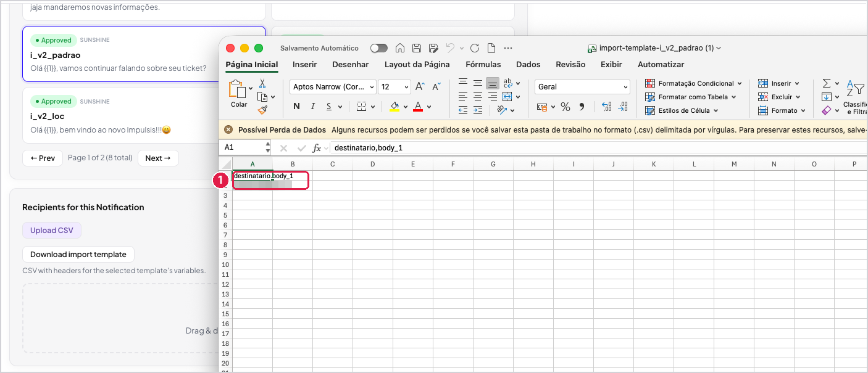The width and height of the screenshot is (868, 373).
Task: Click the decrease font size icon
Action: click(436, 87)
